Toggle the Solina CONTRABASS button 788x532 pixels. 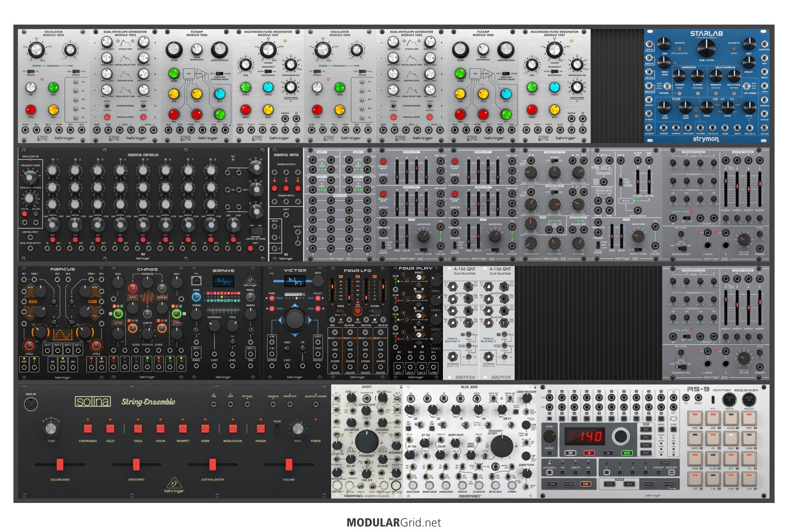[x=88, y=428]
